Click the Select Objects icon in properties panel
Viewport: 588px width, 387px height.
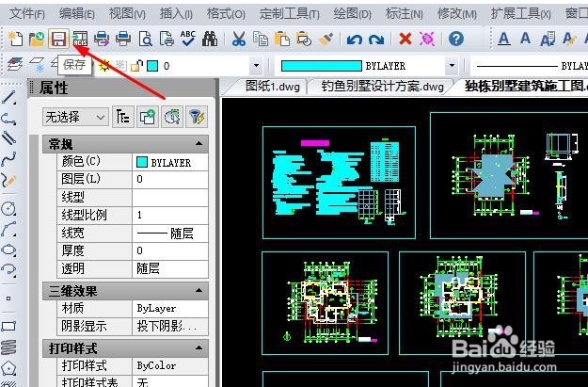click(172, 117)
